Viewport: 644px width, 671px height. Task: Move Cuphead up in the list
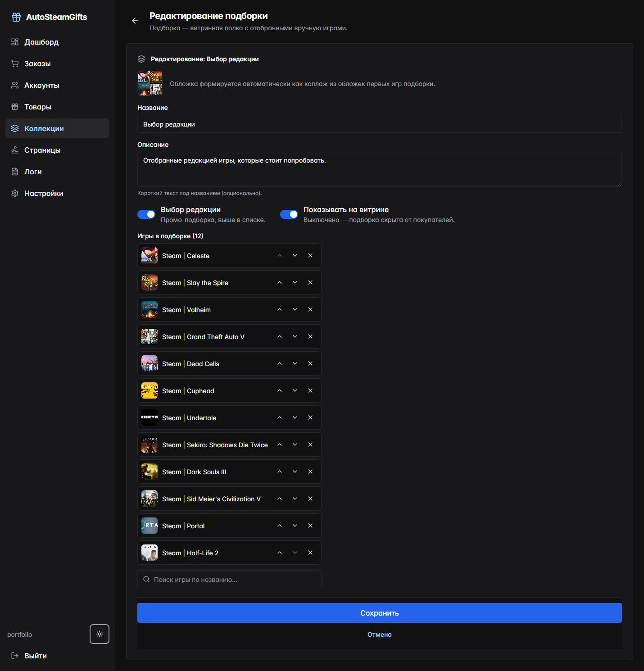(x=280, y=390)
